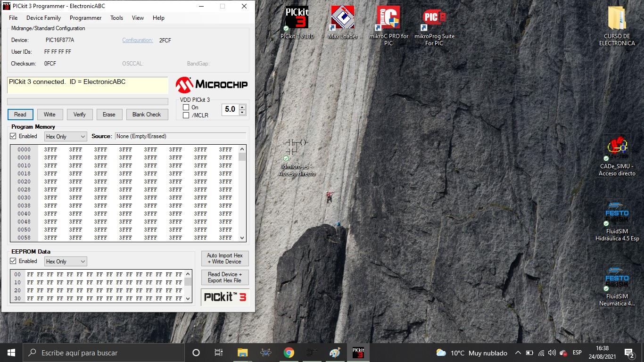The image size is (644, 362).
Task: Open Cortana from the taskbar
Action: click(x=196, y=353)
